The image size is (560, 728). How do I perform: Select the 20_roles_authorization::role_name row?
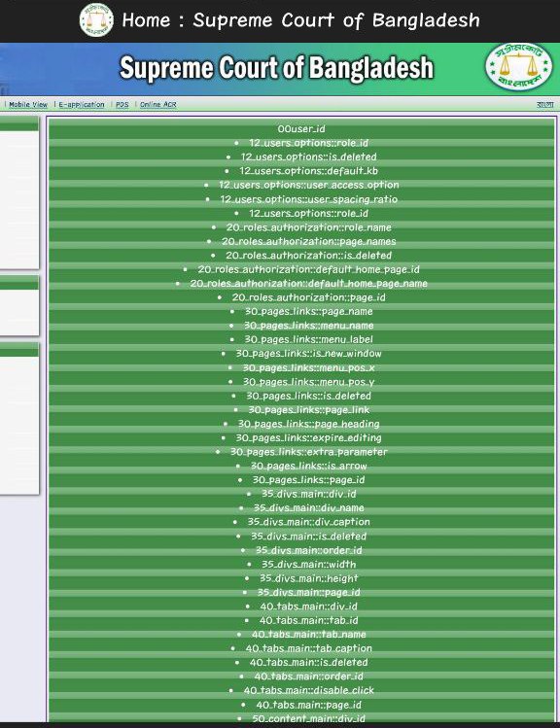pos(309,227)
